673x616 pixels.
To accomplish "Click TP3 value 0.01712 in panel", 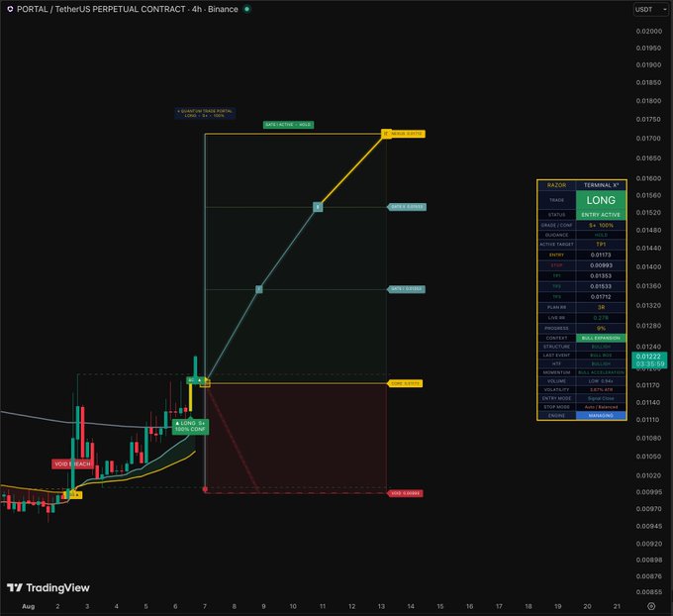I will [x=601, y=297].
